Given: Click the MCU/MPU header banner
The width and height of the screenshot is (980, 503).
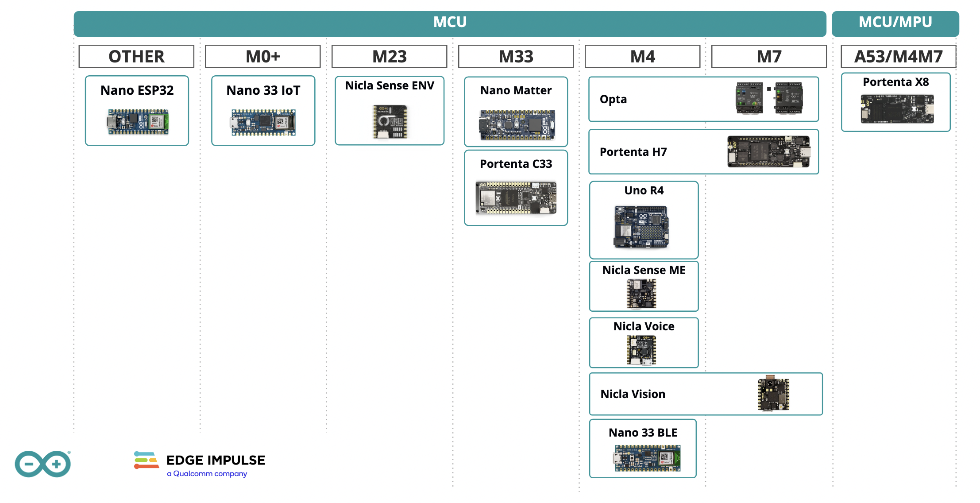Looking at the screenshot, I should (x=895, y=23).
